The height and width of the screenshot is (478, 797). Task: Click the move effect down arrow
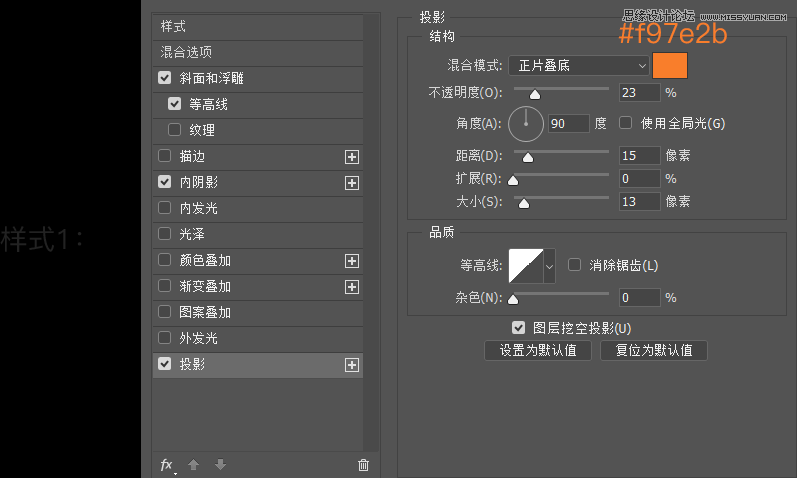click(x=220, y=465)
